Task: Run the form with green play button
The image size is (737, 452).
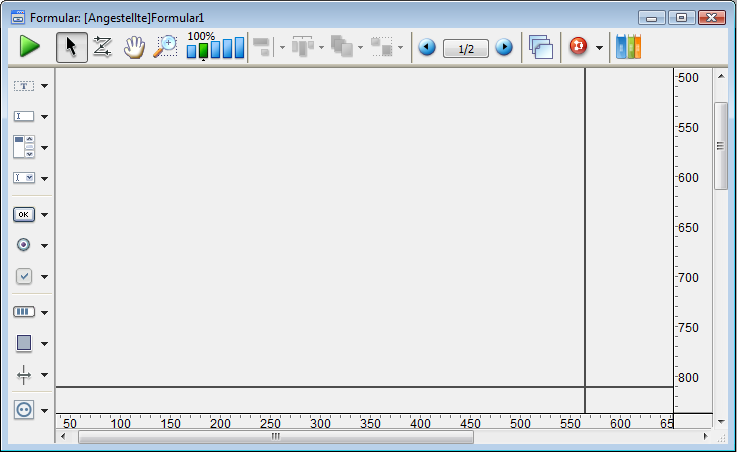Action: coord(29,47)
